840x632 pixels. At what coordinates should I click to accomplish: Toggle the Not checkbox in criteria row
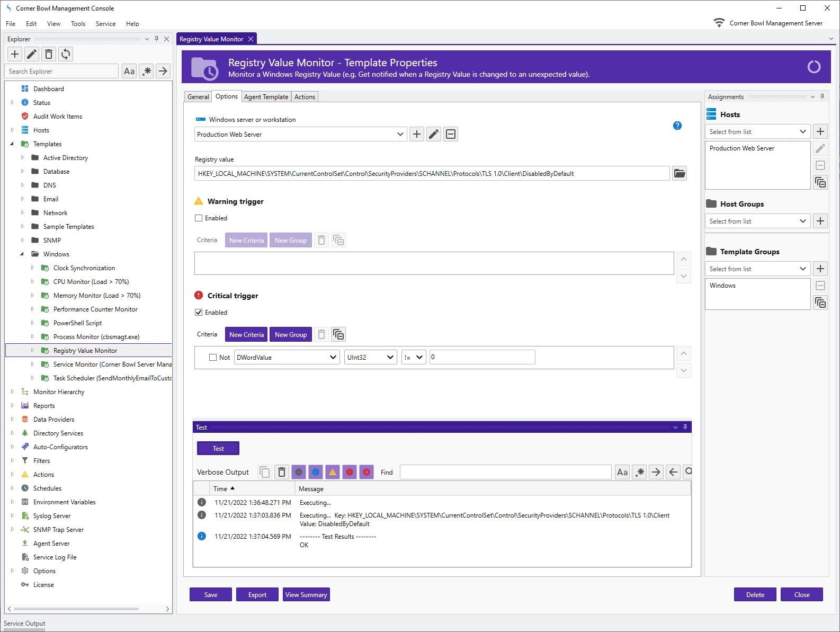click(x=213, y=358)
